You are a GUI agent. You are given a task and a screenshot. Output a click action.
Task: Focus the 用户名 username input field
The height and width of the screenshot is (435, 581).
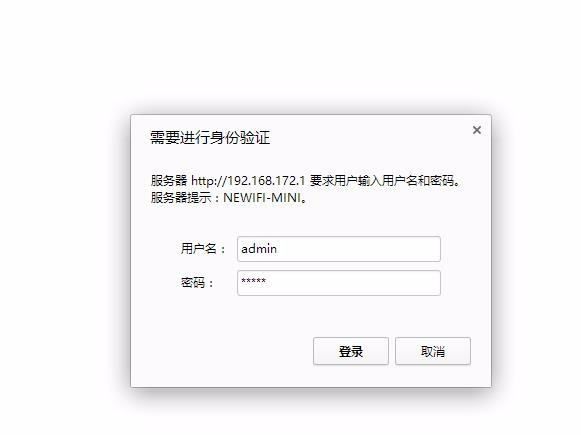tap(339, 249)
